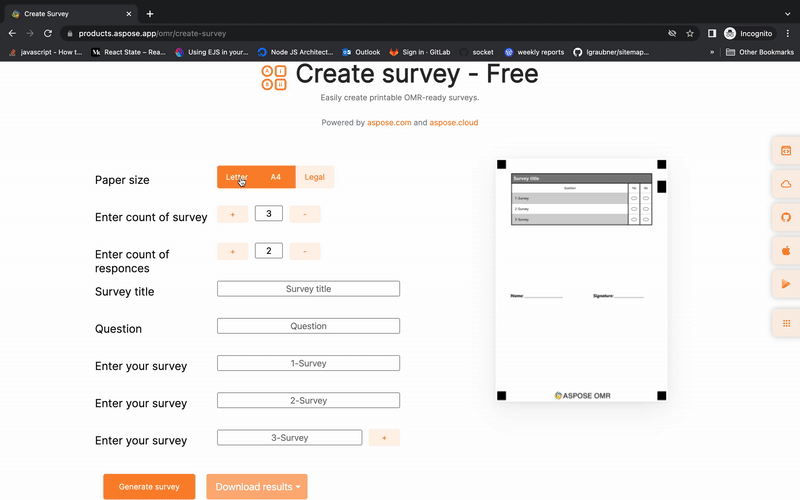Reload the page using the refresh icon

point(50,33)
